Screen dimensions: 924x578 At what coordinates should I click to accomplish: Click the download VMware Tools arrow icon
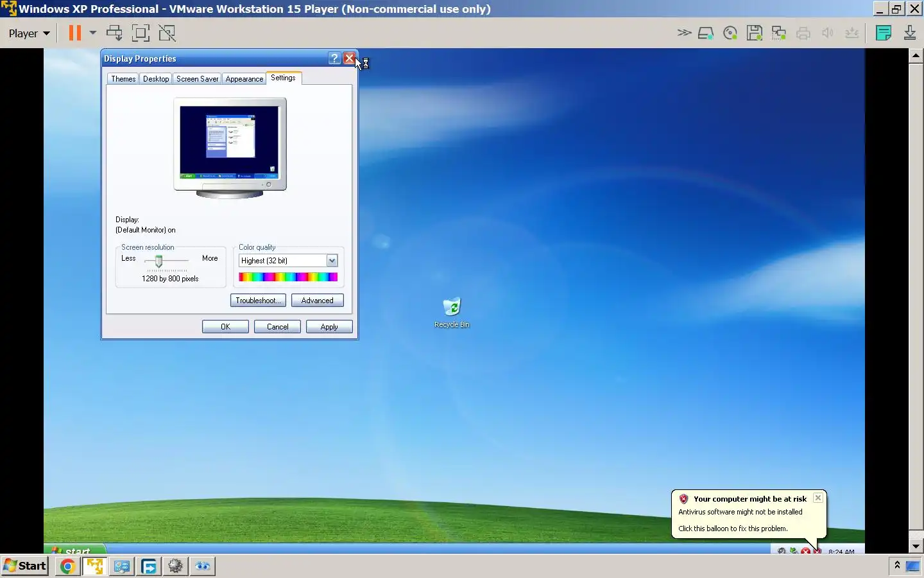click(910, 33)
